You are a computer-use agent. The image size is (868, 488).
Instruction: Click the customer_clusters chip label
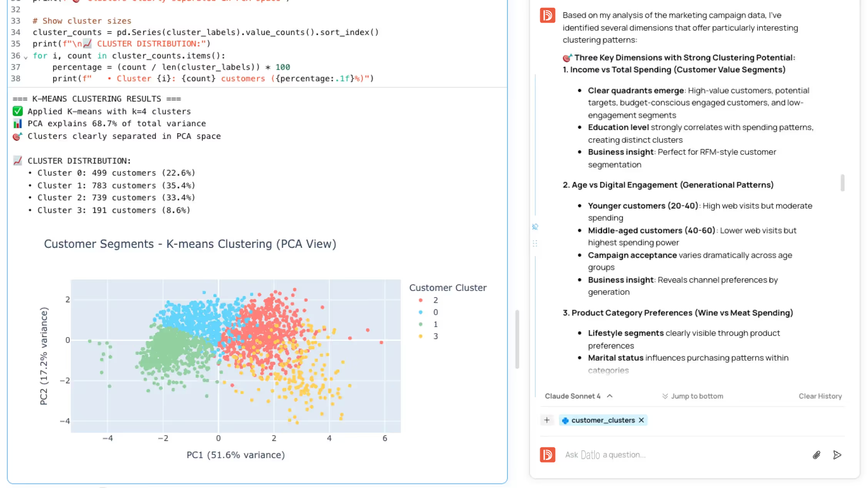tap(603, 420)
